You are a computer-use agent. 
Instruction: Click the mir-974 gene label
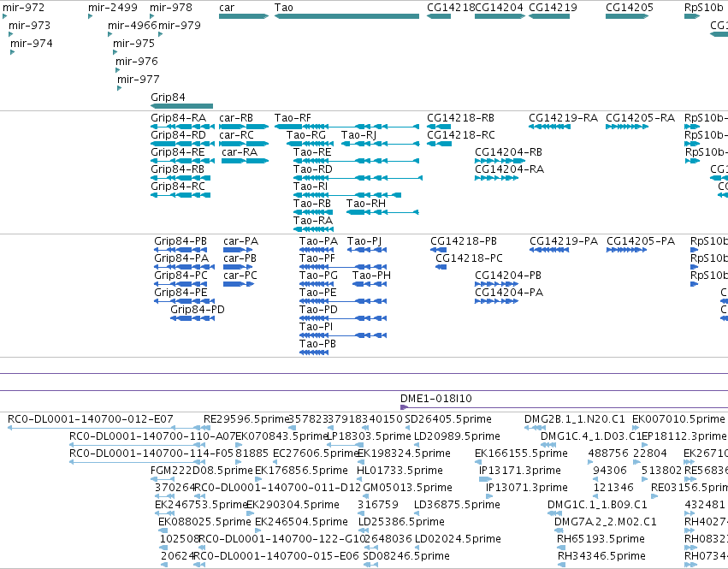(32, 44)
